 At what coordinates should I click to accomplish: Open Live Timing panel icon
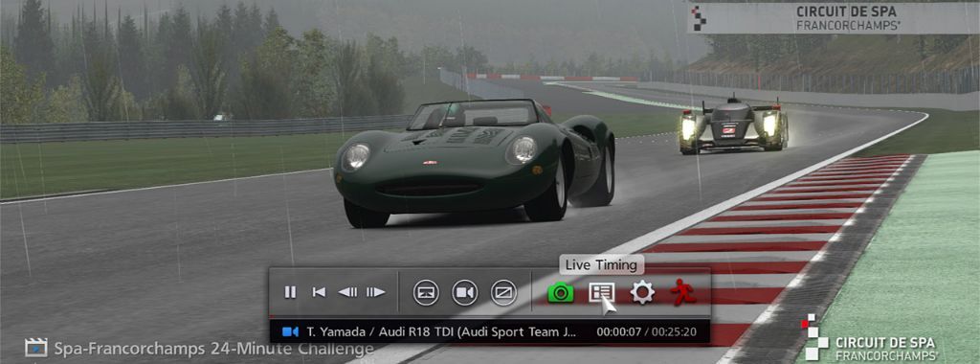pos(601,292)
